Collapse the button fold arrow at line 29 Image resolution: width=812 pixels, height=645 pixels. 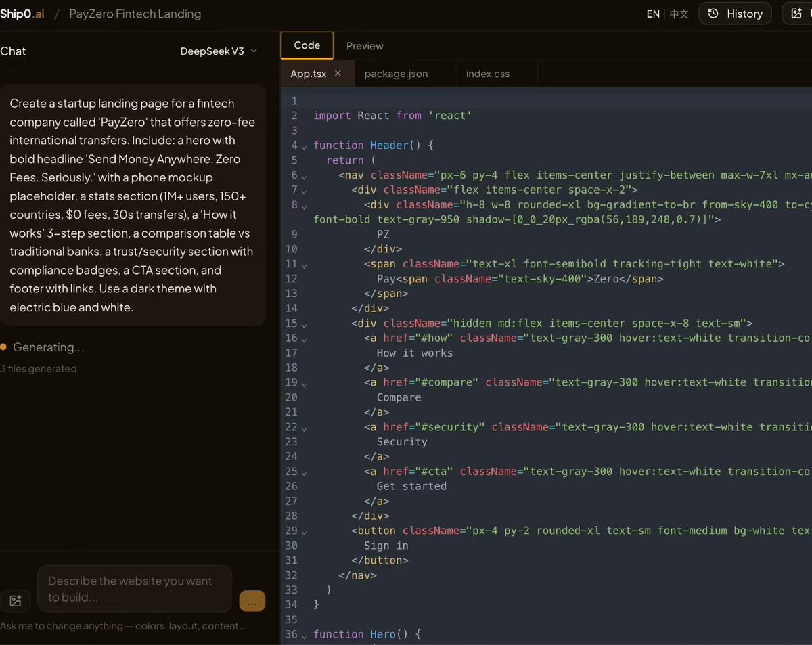click(304, 532)
